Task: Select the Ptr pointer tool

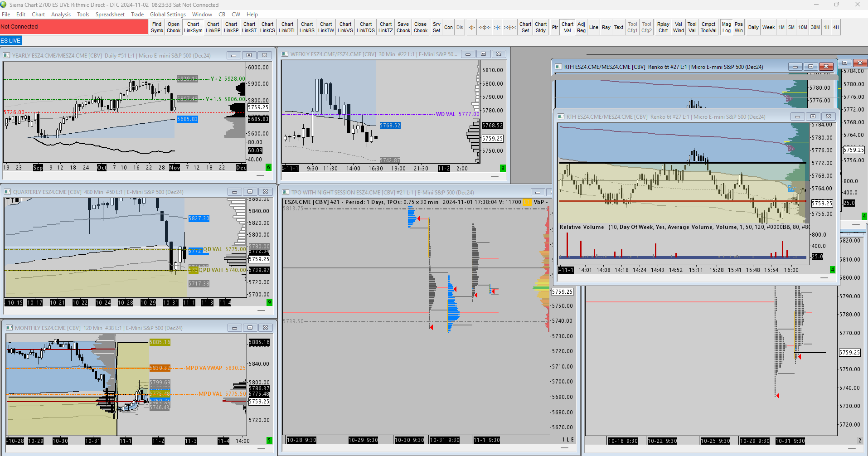Action: (555, 27)
